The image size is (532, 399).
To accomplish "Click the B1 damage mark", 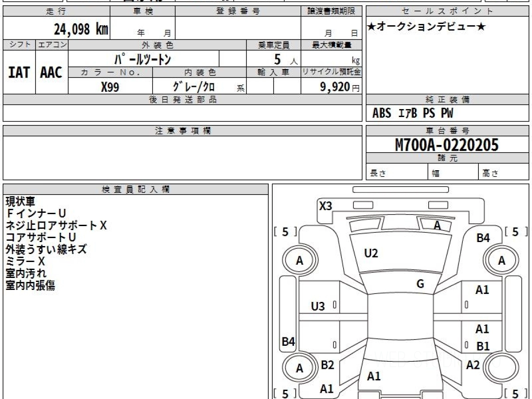I will [x=483, y=346].
